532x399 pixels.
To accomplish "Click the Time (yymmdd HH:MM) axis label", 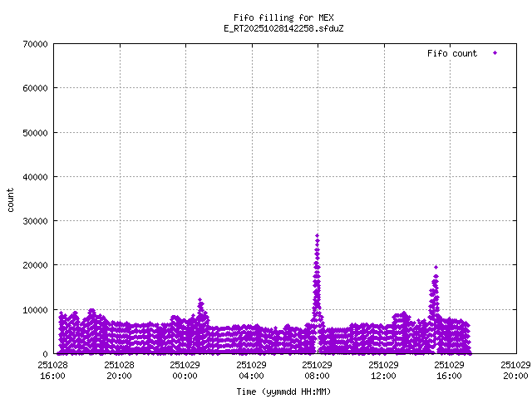I will tap(283, 391).
